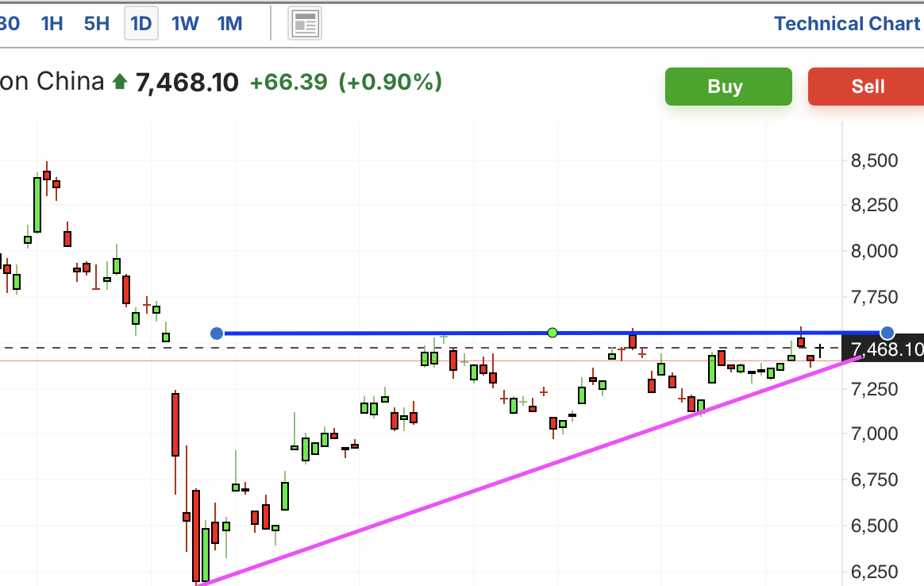The image size is (924, 586).
Task: Select the magenta ascending trendline
Action: pos(530,469)
